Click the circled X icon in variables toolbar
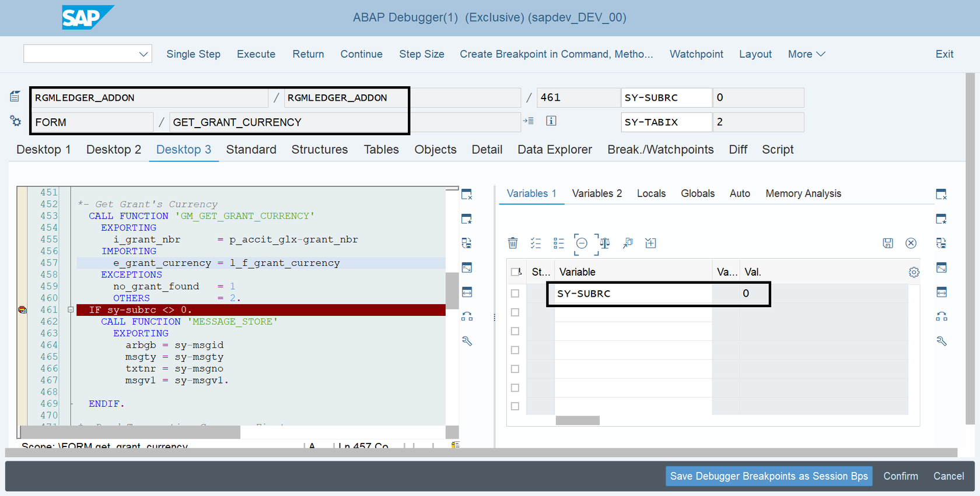Screen dimensions: 980x496 click(911, 243)
